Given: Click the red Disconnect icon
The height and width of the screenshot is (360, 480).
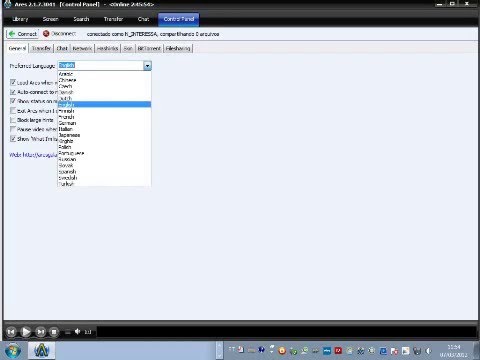Looking at the screenshot, I should [46, 34].
